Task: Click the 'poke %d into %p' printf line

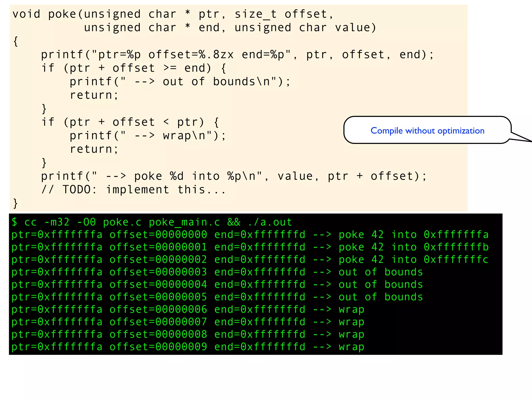Action: (x=234, y=176)
